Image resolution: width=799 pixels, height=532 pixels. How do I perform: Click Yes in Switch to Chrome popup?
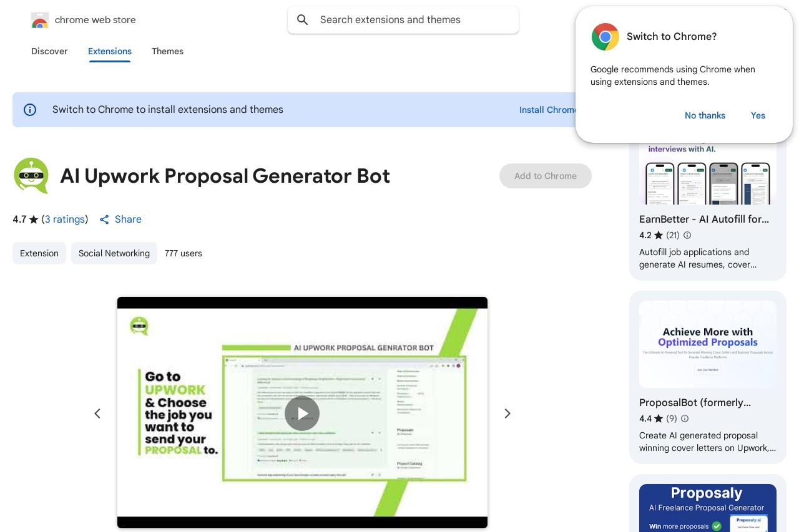[x=758, y=115]
